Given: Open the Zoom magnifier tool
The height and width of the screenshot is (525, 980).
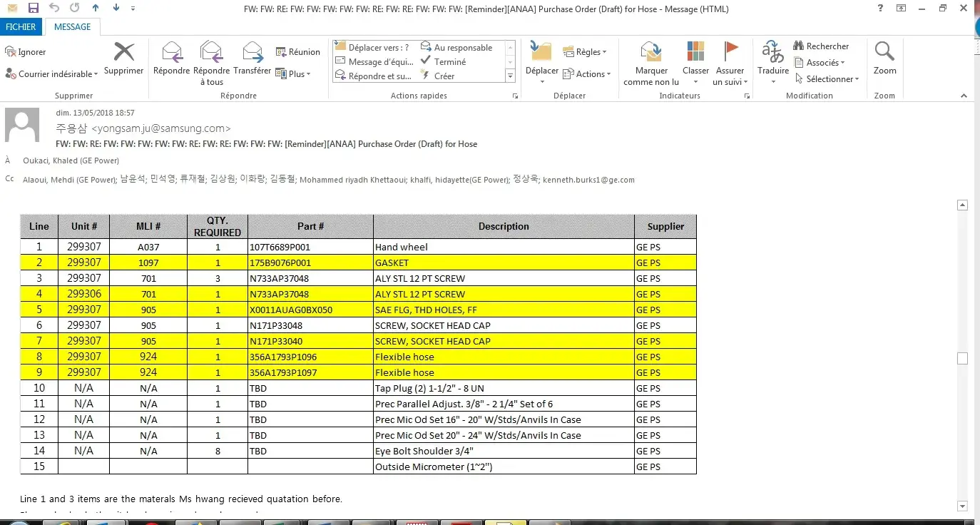Looking at the screenshot, I should click(884, 53).
